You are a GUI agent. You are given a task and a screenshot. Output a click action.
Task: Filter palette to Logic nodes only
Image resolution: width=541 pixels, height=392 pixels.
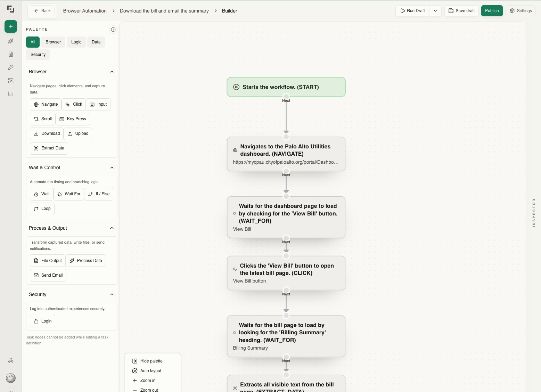(x=76, y=42)
